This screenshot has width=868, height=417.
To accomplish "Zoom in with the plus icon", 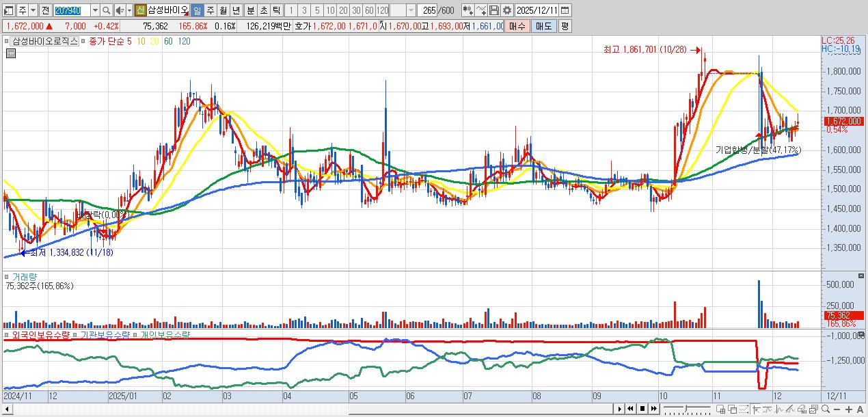I will click(849, 409).
